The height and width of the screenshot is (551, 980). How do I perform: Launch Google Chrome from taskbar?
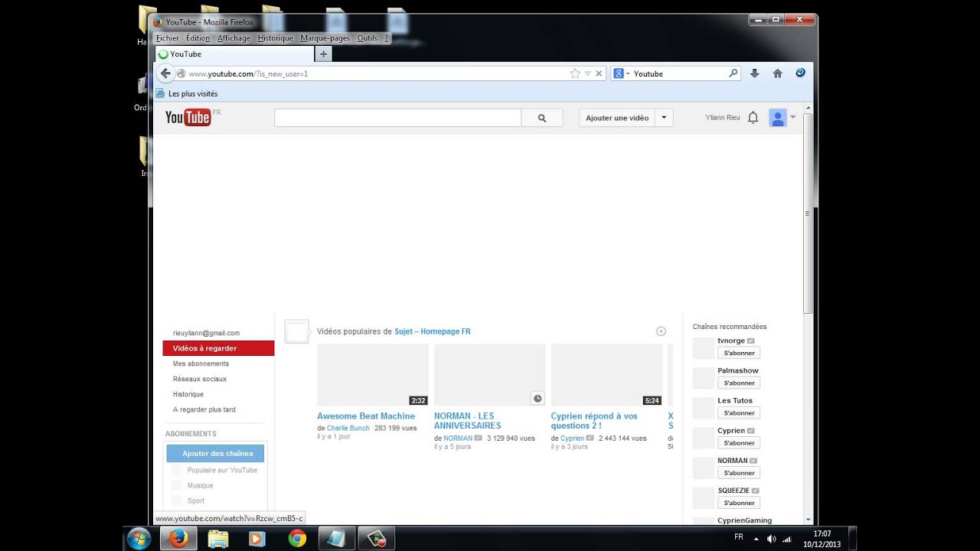point(297,538)
